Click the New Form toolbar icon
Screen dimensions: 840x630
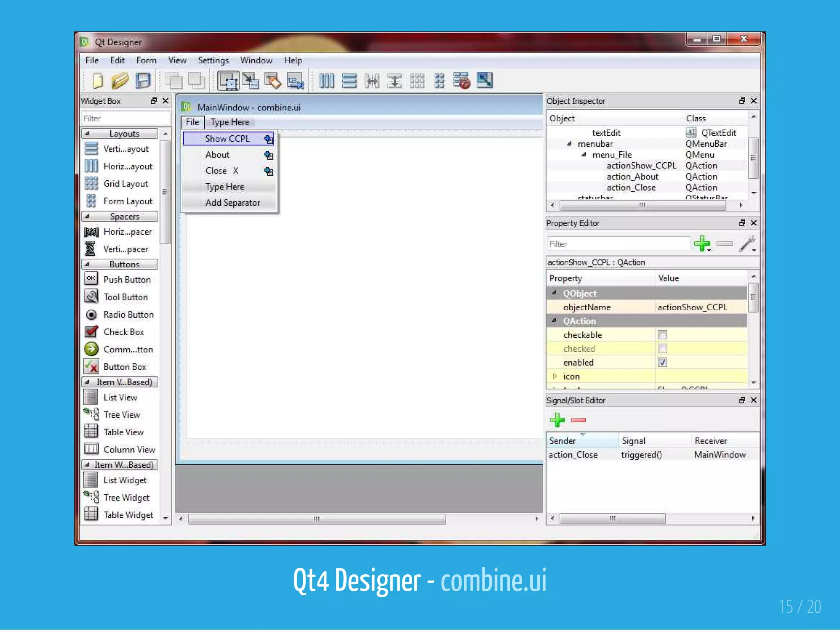pyautogui.click(x=98, y=81)
